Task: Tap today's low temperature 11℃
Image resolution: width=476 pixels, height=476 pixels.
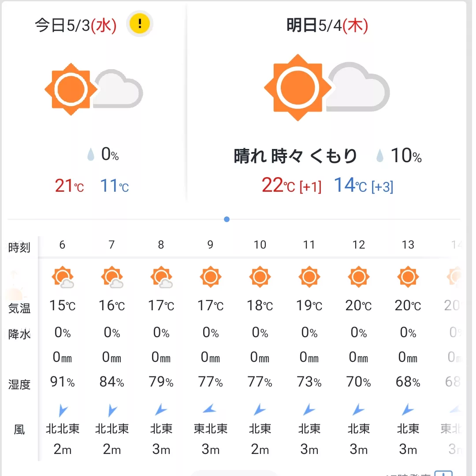Action: coord(115,186)
